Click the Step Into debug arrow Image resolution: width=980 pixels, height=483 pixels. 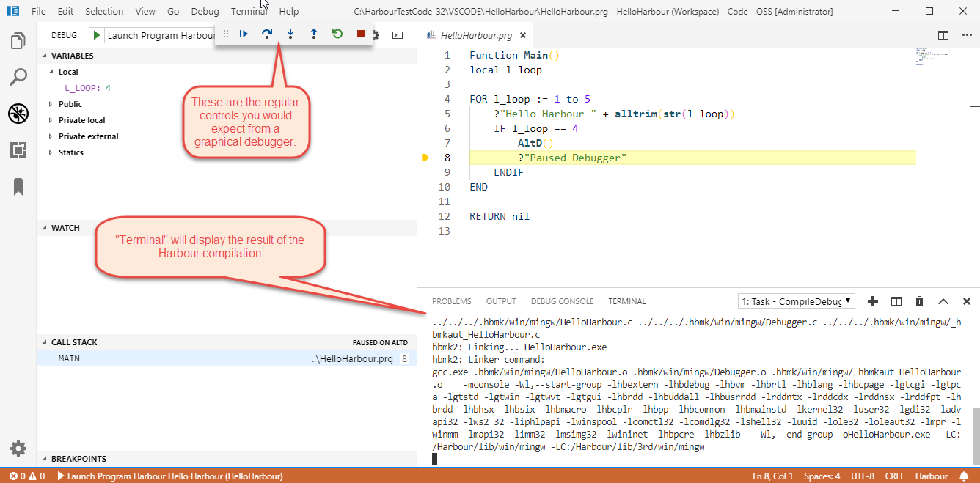click(x=290, y=34)
